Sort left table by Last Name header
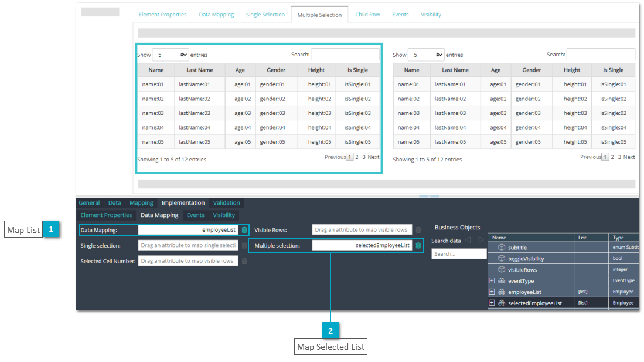Viewport: 644px width, 362px height. (x=200, y=70)
